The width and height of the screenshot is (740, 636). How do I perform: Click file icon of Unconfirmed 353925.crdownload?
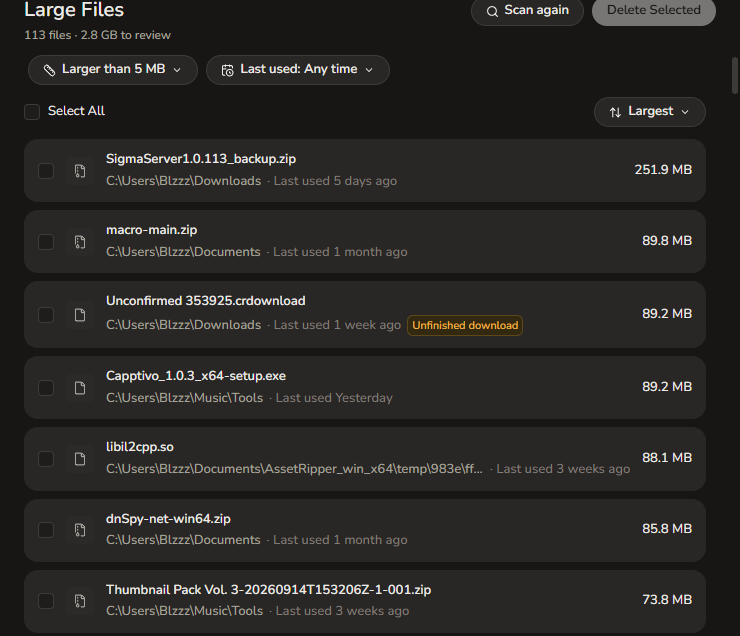point(80,315)
